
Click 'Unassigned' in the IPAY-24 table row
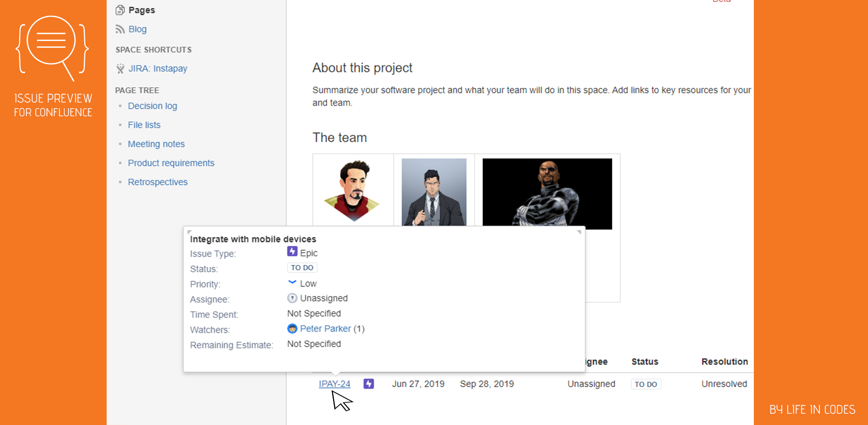591,384
